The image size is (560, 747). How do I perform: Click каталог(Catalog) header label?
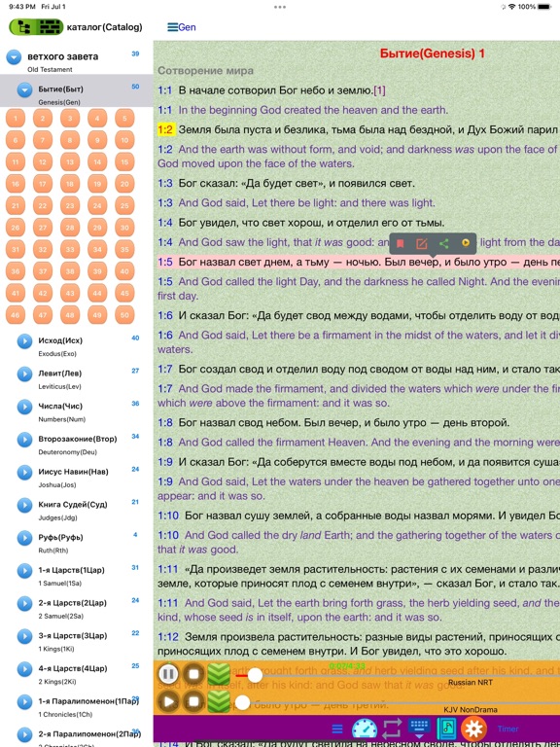105,27
